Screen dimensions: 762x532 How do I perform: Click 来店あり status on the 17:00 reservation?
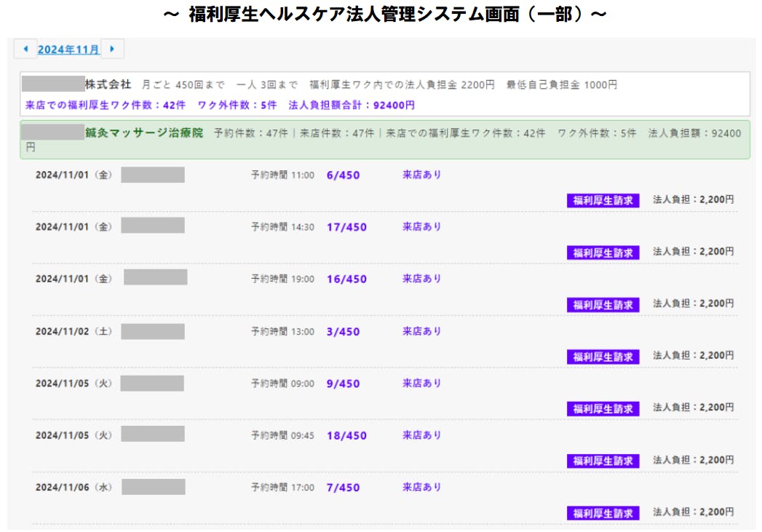422,488
